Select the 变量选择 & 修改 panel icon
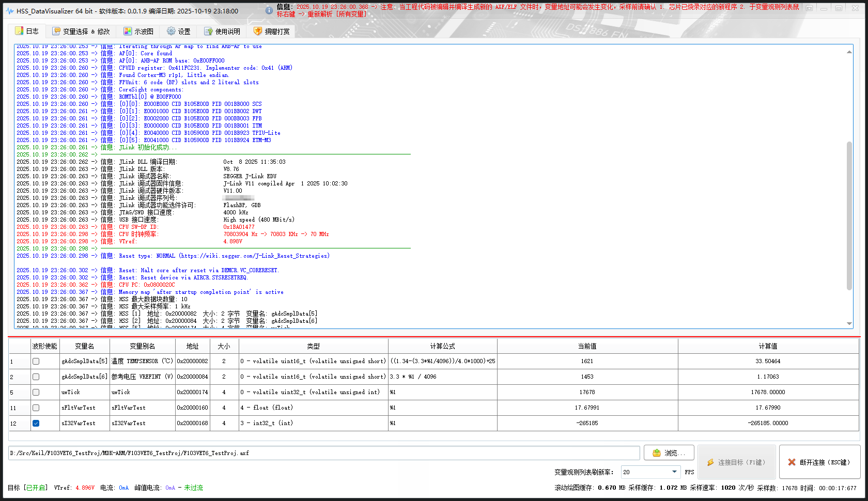Viewport: 868px width, 501px height. pos(55,31)
